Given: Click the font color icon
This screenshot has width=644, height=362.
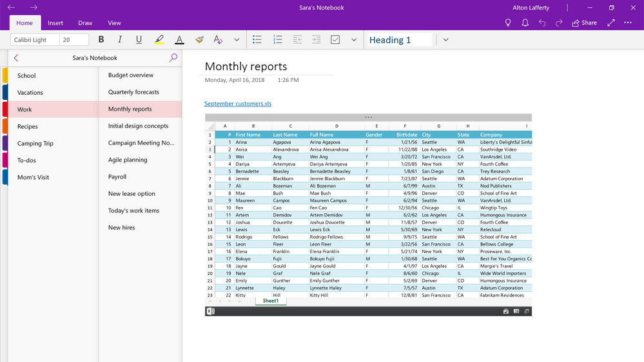Looking at the screenshot, I should click(179, 40).
